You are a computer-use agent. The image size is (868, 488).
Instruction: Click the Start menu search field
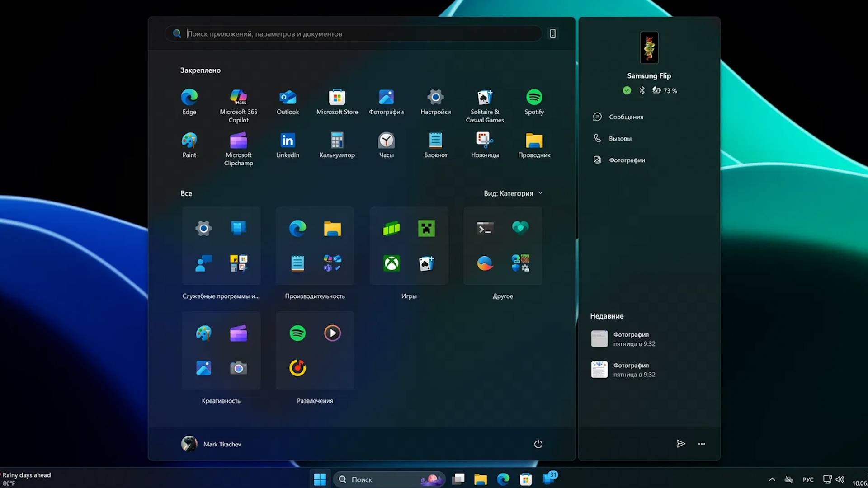click(353, 34)
